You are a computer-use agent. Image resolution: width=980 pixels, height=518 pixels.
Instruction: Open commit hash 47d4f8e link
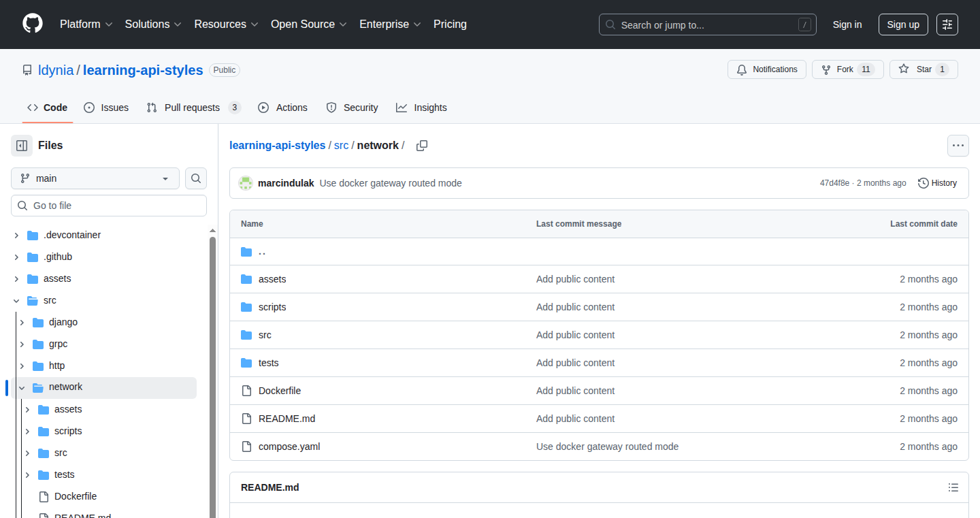point(834,183)
